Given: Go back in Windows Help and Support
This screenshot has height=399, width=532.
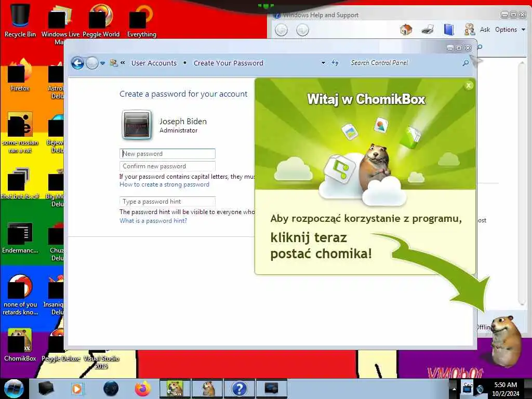Looking at the screenshot, I should pos(281,30).
